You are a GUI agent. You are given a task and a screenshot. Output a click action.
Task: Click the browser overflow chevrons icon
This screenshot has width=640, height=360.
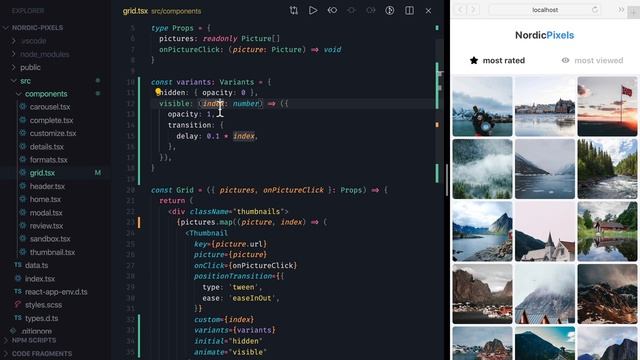click(x=621, y=10)
